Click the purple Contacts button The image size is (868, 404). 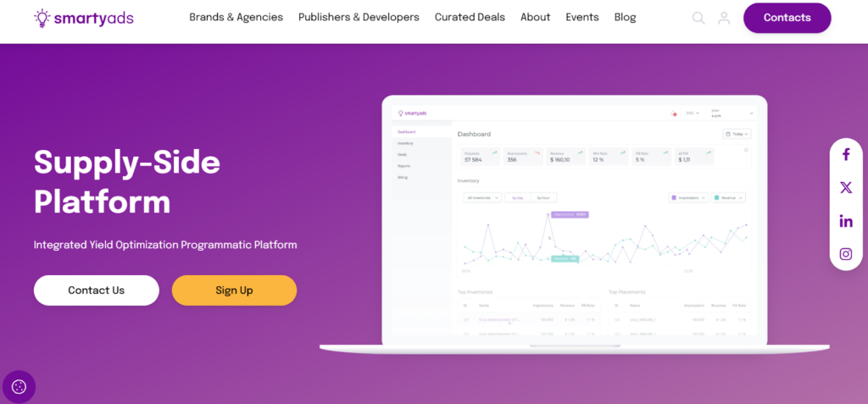click(787, 18)
